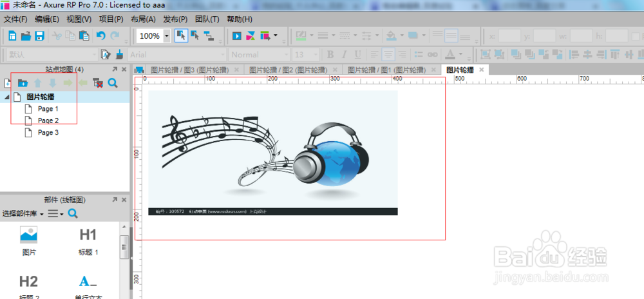Open a file with the folder icon

click(26, 36)
